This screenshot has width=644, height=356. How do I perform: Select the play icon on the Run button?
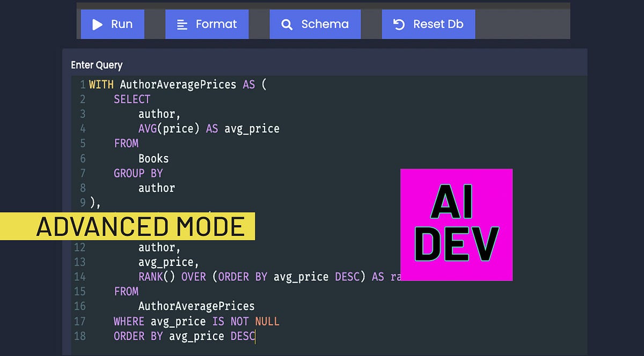pos(97,24)
